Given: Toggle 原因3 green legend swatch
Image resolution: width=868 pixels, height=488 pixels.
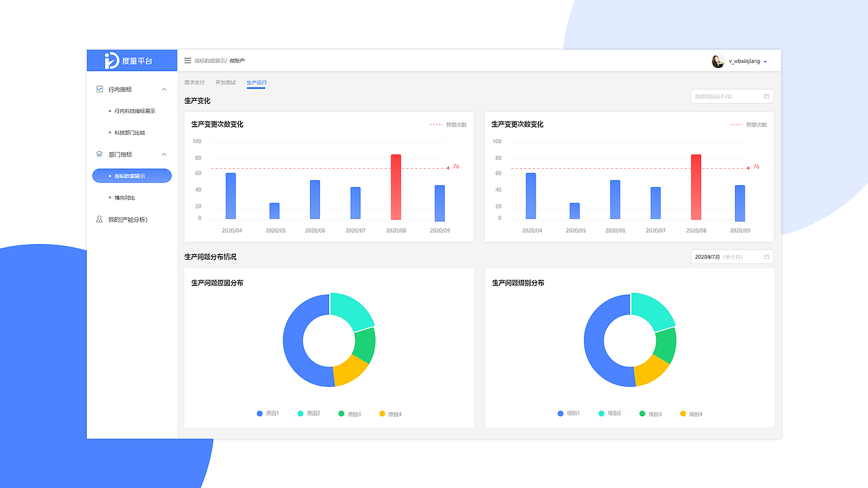Looking at the screenshot, I should (341, 413).
